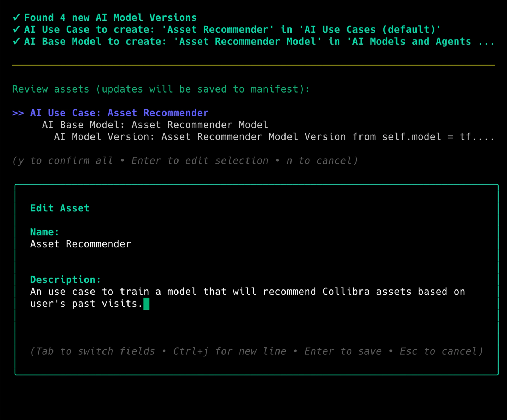
Task: Select the 'AI Base Model: Asset Recommender Model' row
Action: point(155,125)
